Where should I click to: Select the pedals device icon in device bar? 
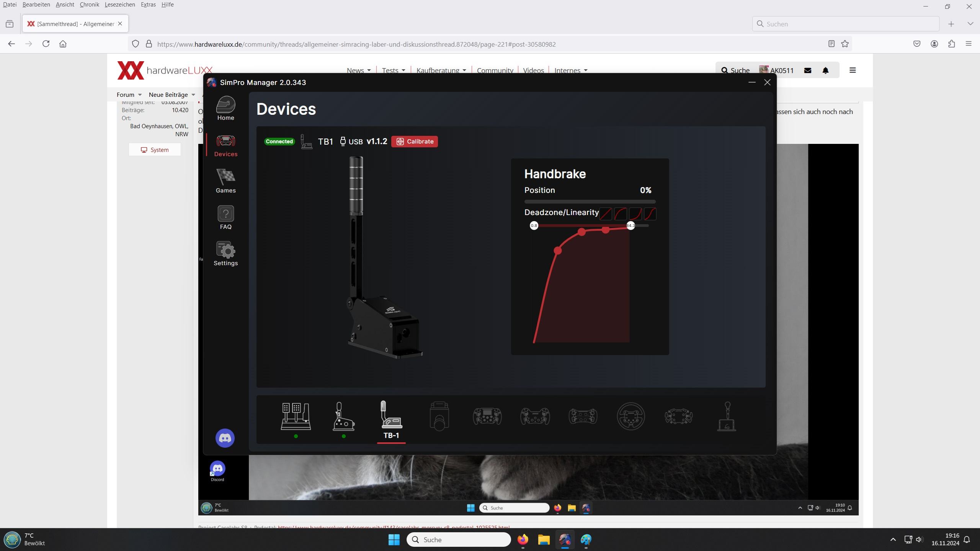pyautogui.click(x=296, y=416)
